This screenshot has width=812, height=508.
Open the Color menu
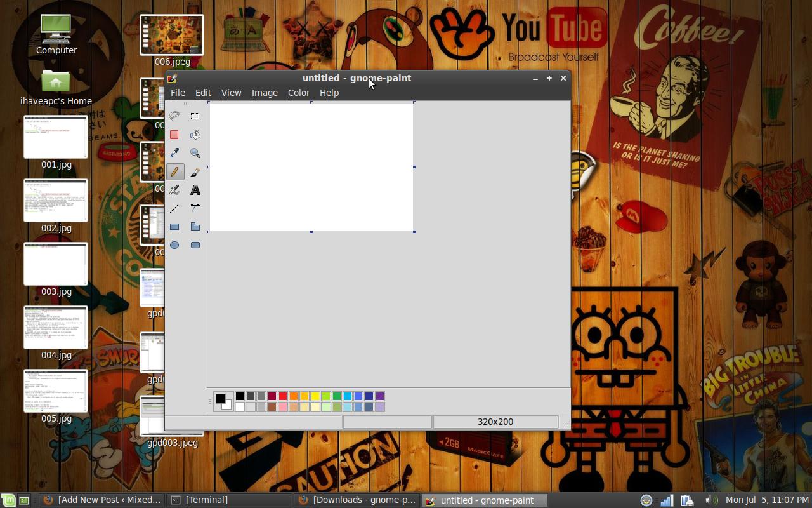pyautogui.click(x=298, y=93)
